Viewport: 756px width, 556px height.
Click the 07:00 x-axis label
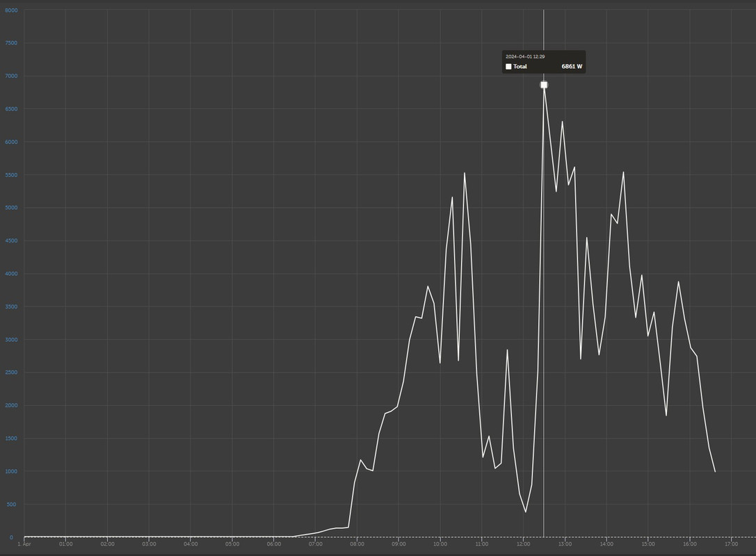tap(315, 544)
